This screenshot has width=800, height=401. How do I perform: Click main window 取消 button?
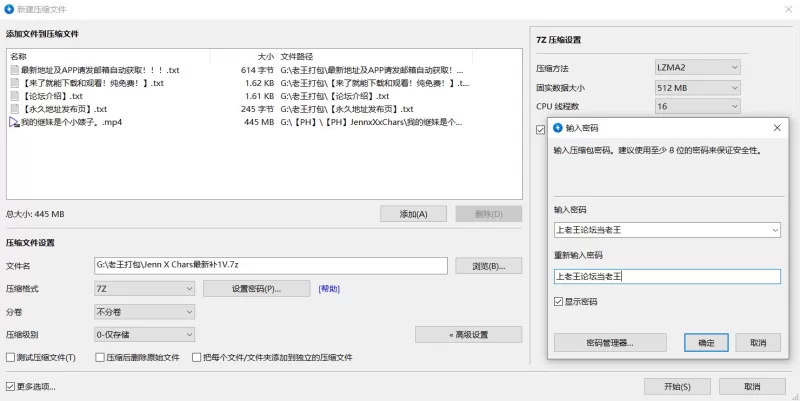[752, 386]
